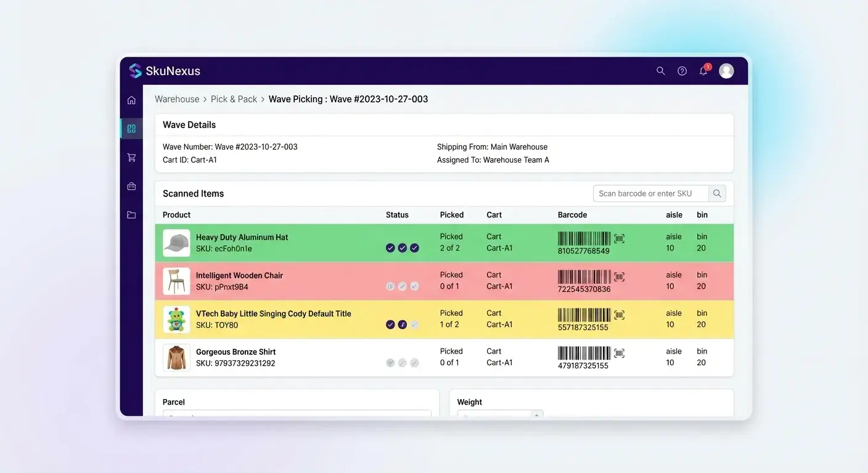Open notifications bell icon

click(x=703, y=71)
